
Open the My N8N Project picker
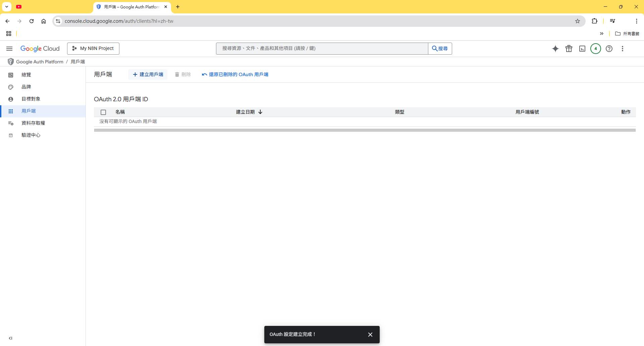(x=93, y=48)
